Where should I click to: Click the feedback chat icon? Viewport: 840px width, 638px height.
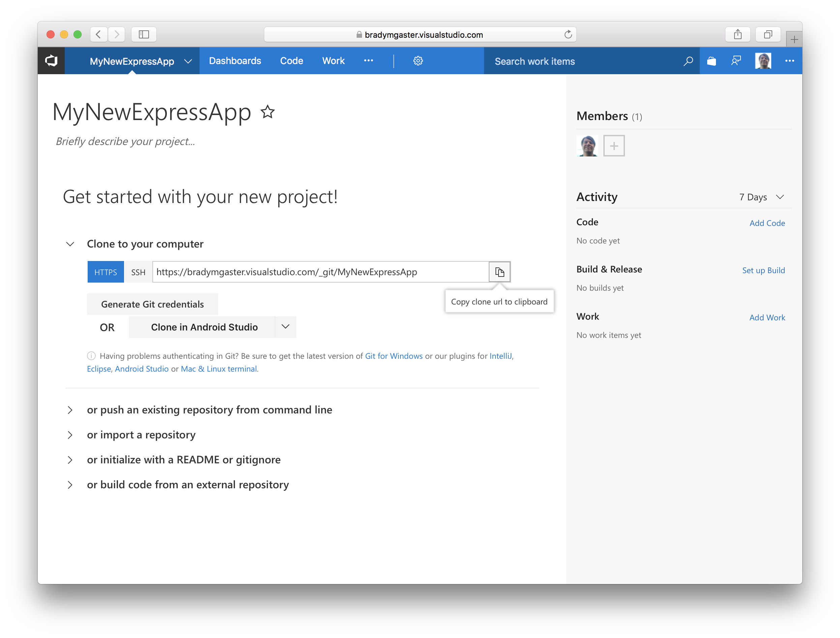(x=736, y=61)
